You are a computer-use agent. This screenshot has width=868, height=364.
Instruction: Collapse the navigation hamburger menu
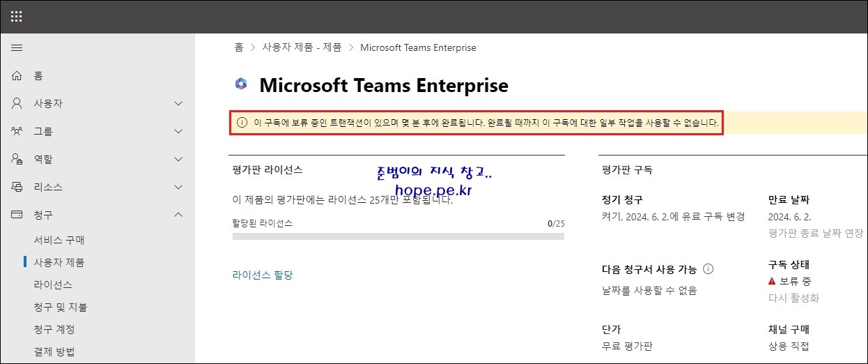pos(17,48)
